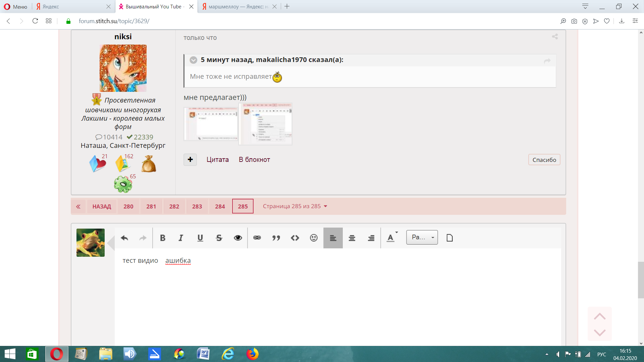
Task: Save the post with В блокнот
Action: (254, 160)
